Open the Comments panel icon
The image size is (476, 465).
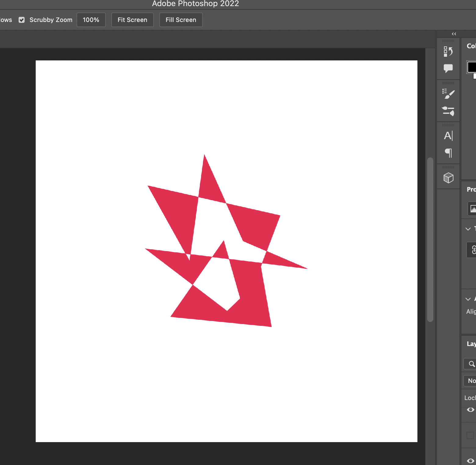(x=448, y=68)
